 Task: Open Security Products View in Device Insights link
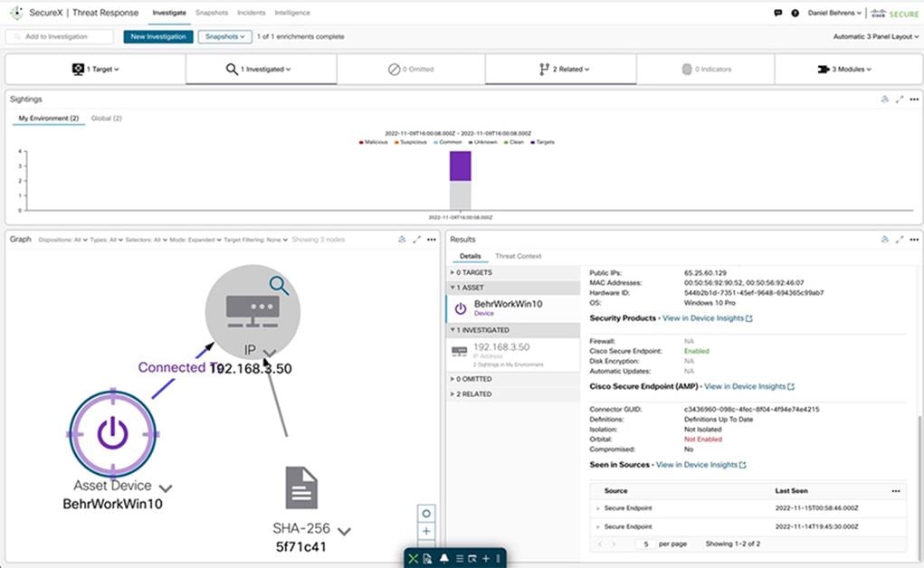[x=708, y=318]
